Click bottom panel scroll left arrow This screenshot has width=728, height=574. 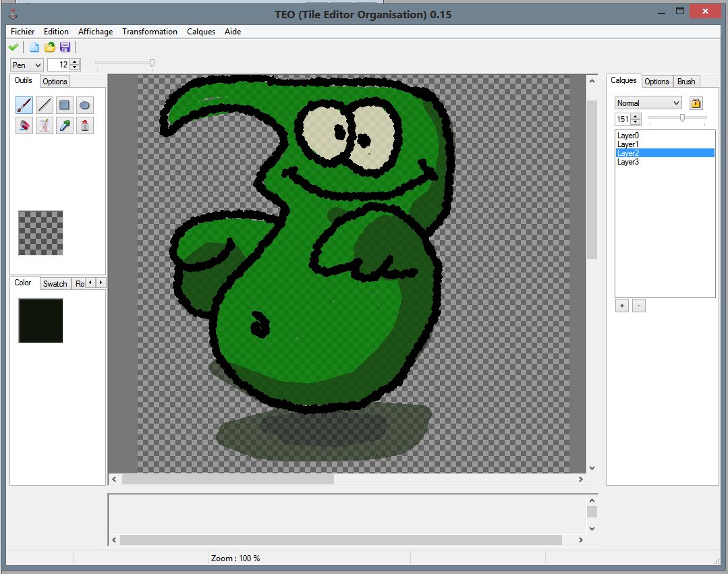[114, 540]
